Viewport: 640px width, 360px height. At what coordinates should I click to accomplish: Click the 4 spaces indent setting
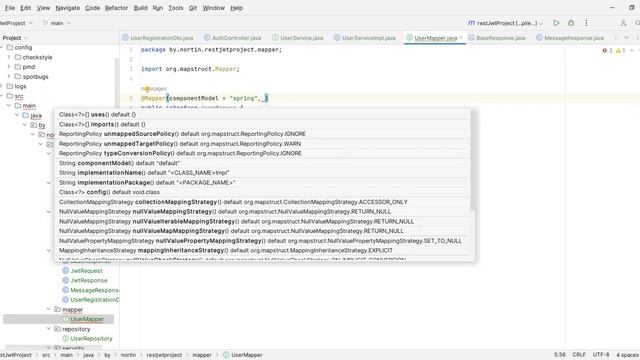[628, 355]
